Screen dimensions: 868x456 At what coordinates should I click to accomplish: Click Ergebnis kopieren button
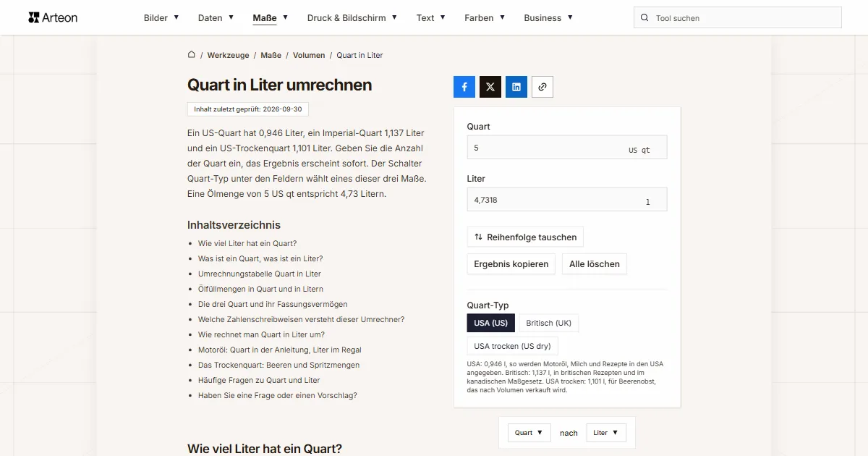[x=511, y=264]
